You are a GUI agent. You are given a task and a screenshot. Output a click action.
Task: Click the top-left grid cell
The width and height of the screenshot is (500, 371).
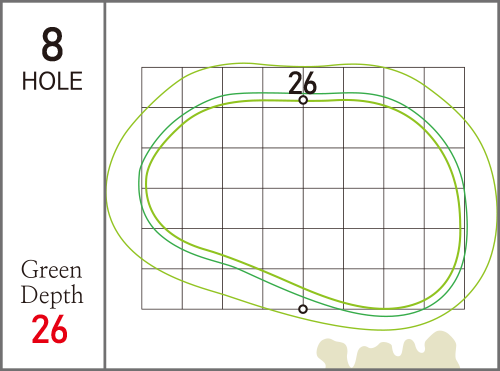[x=162, y=87]
